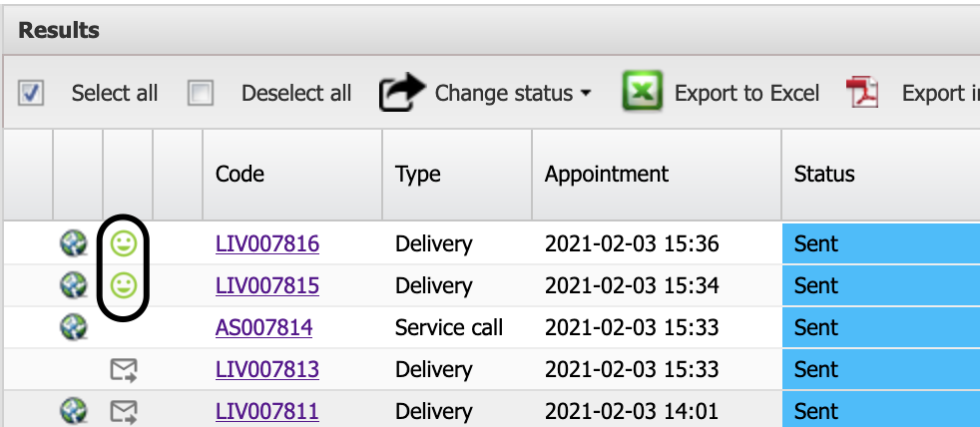
Task: Tick the Deselect all checkbox
Action: tap(200, 93)
